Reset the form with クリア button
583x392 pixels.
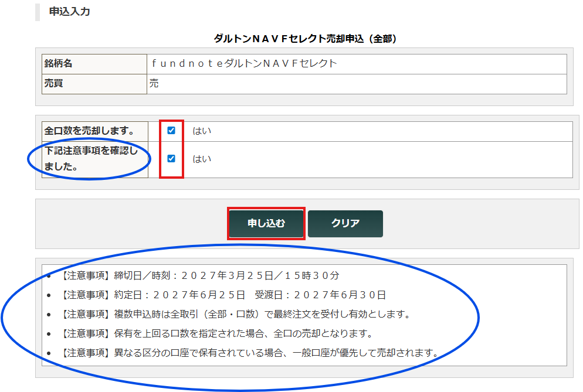[x=345, y=223]
